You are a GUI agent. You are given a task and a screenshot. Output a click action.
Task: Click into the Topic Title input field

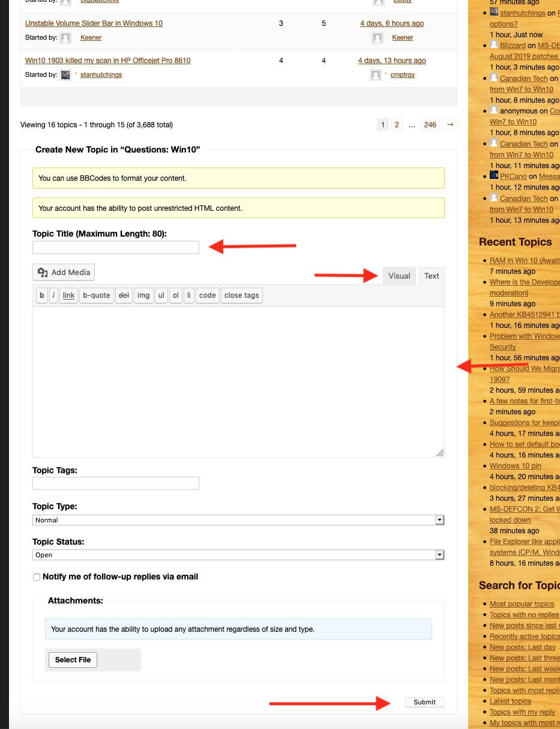[x=116, y=247]
